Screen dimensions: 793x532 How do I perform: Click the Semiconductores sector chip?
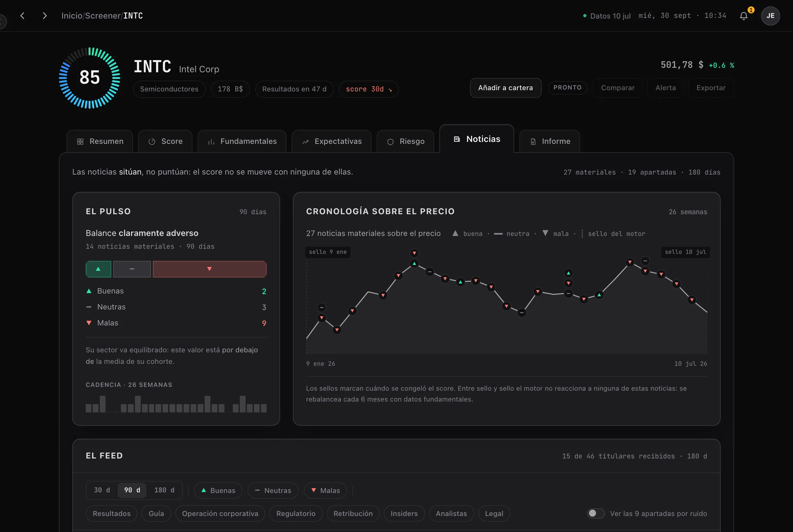(169, 89)
